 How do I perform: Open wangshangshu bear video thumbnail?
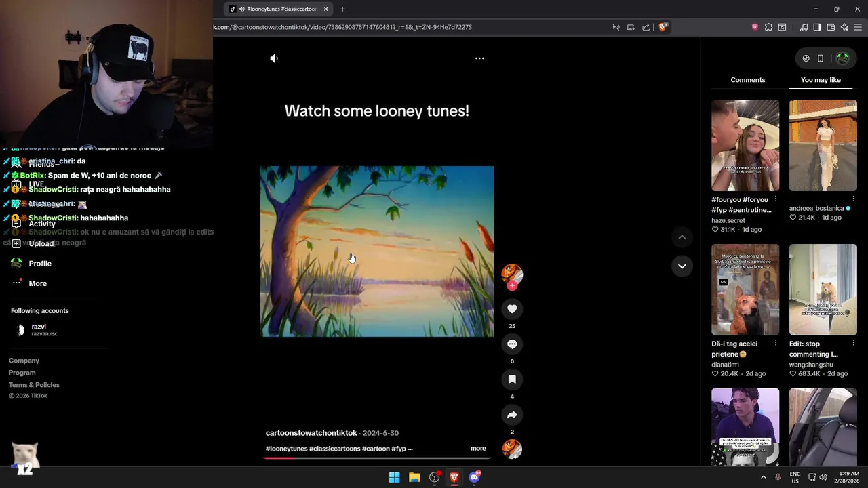pyautogui.click(x=823, y=289)
